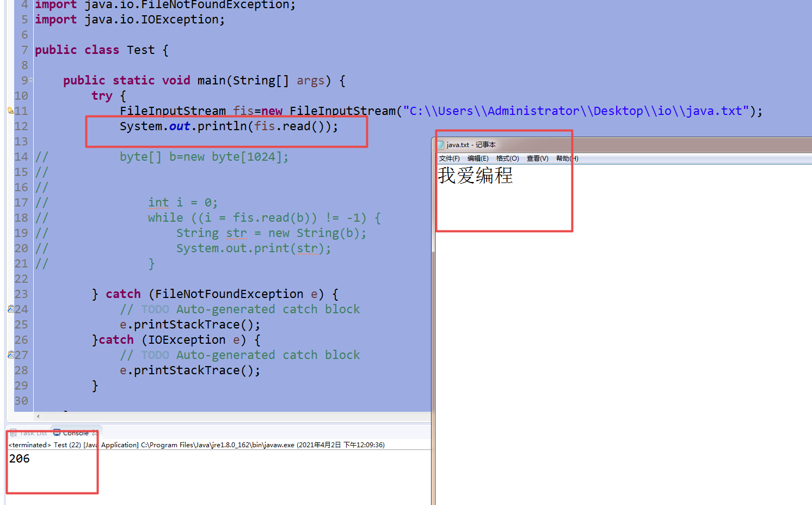The height and width of the screenshot is (505, 812).
Task: Click commented 'System.out.print(str);' on line 20
Action: tap(254, 248)
